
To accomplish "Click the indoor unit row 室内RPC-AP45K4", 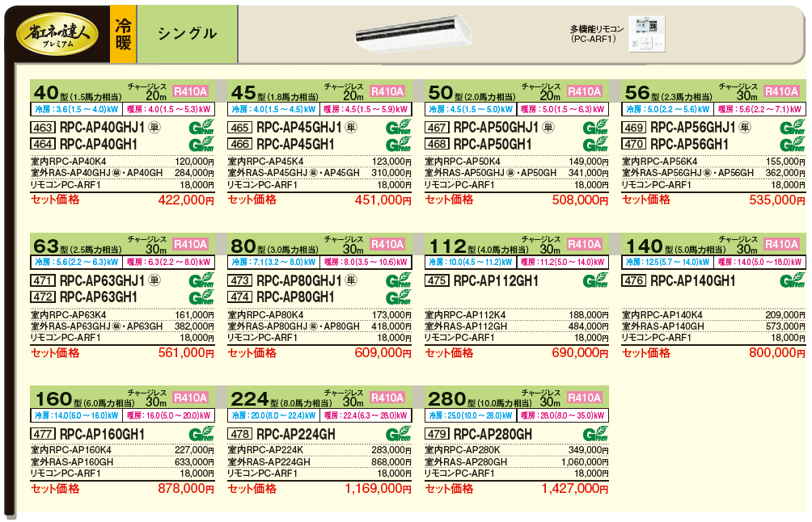I will pos(319,162).
